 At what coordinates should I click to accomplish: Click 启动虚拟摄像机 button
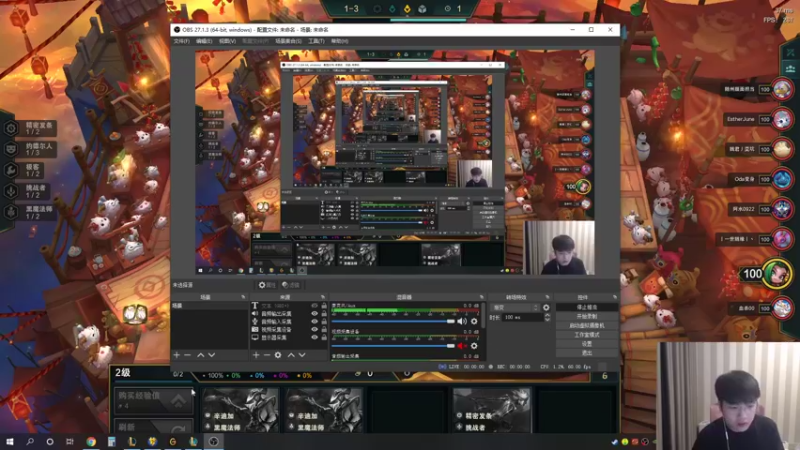(x=587, y=326)
